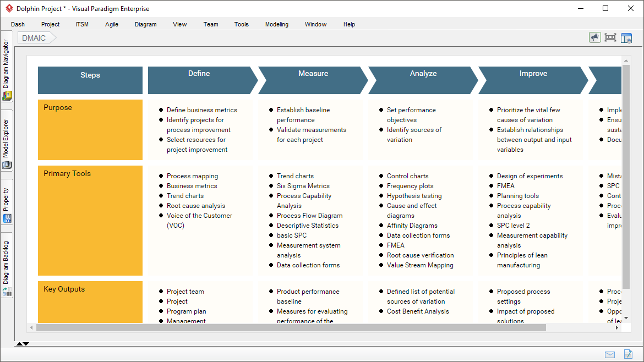Open the Project menu

click(51, 24)
